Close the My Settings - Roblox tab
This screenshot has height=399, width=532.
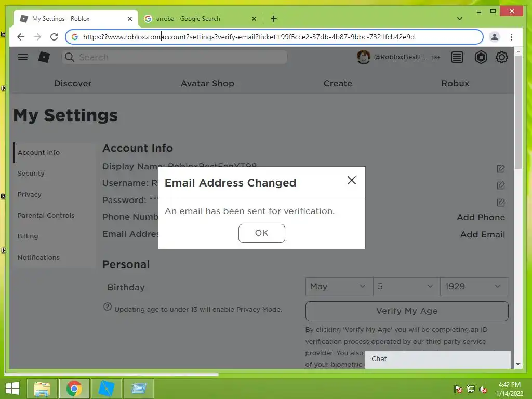(129, 19)
